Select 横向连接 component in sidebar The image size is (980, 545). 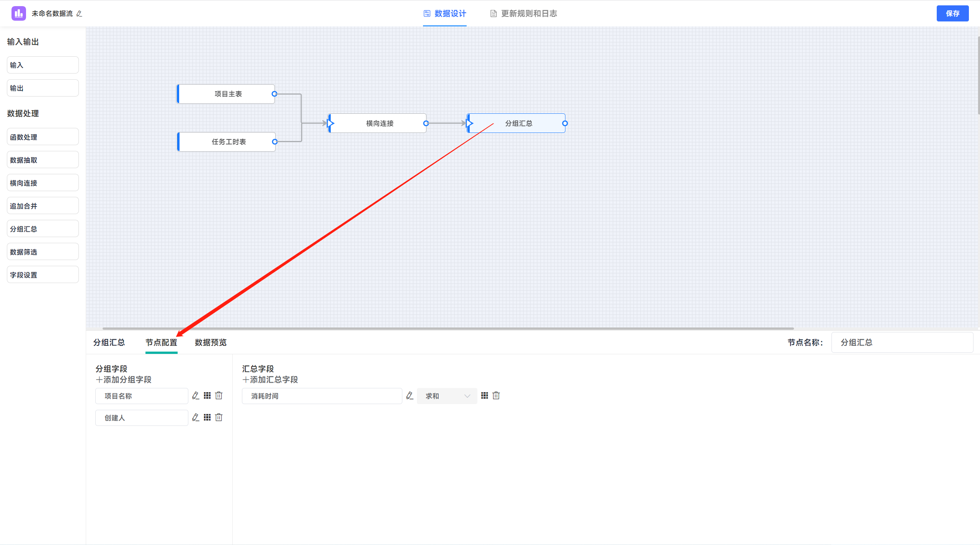pyautogui.click(x=43, y=183)
